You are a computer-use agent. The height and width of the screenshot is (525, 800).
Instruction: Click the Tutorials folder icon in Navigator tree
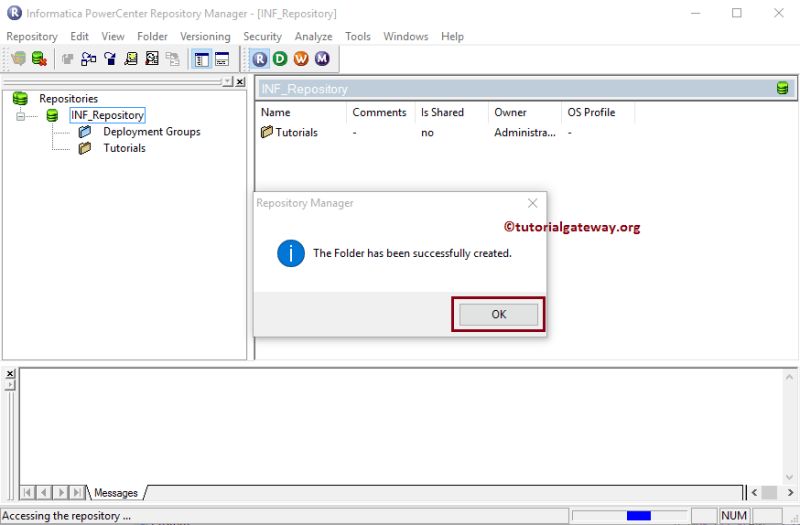pos(85,148)
